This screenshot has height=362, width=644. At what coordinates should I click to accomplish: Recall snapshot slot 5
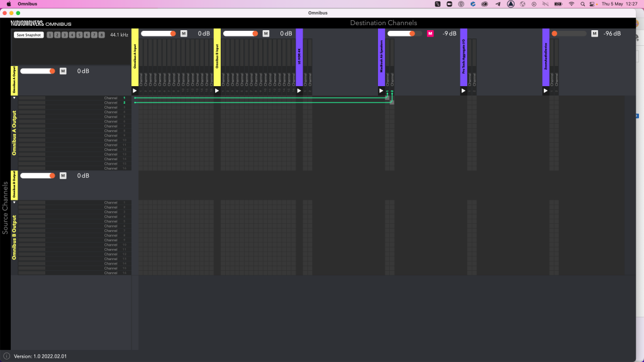(79, 35)
